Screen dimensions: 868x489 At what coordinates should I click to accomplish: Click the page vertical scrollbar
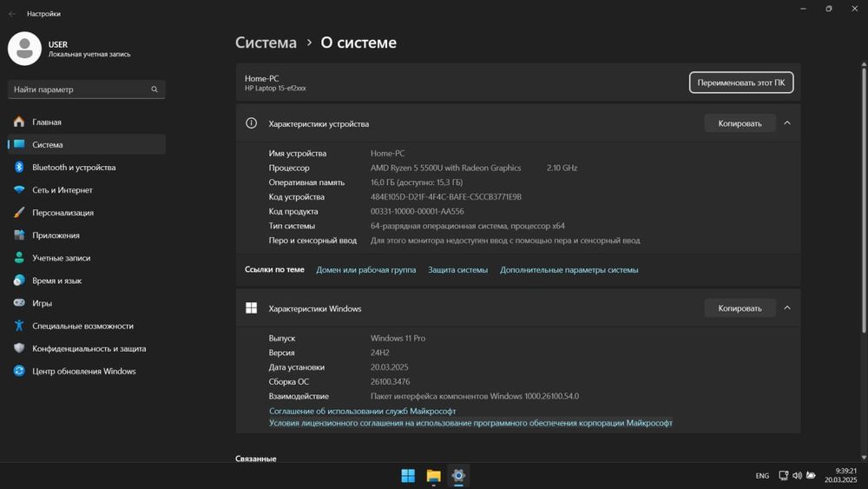click(864, 200)
